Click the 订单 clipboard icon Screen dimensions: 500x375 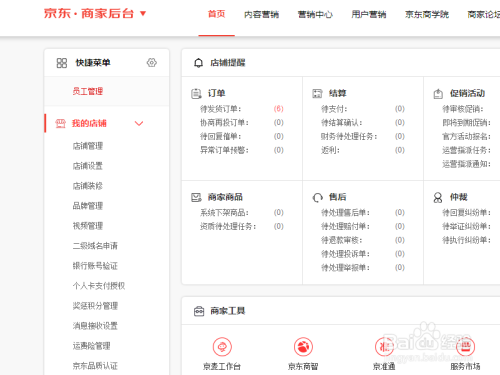(x=196, y=94)
